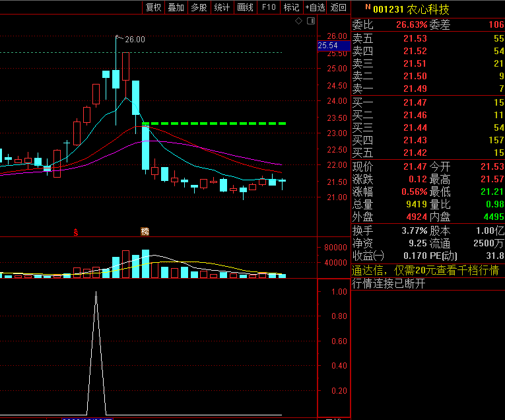Click the 榜 ranking marker icon
The height and width of the screenshot is (420, 505).
click(x=145, y=231)
